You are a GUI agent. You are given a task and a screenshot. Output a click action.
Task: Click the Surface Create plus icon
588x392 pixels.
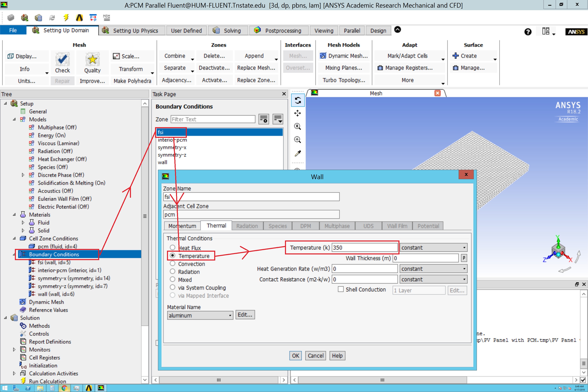point(456,56)
